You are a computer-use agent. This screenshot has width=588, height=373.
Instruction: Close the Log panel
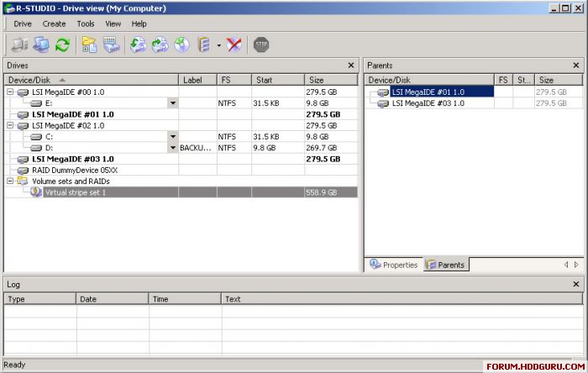tap(576, 284)
